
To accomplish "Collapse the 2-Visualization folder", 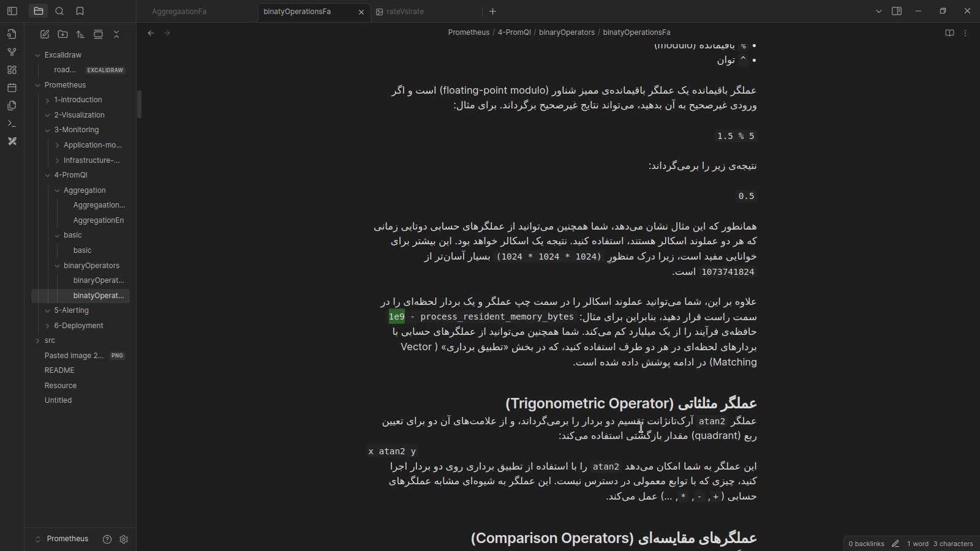I will tap(48, 115).
